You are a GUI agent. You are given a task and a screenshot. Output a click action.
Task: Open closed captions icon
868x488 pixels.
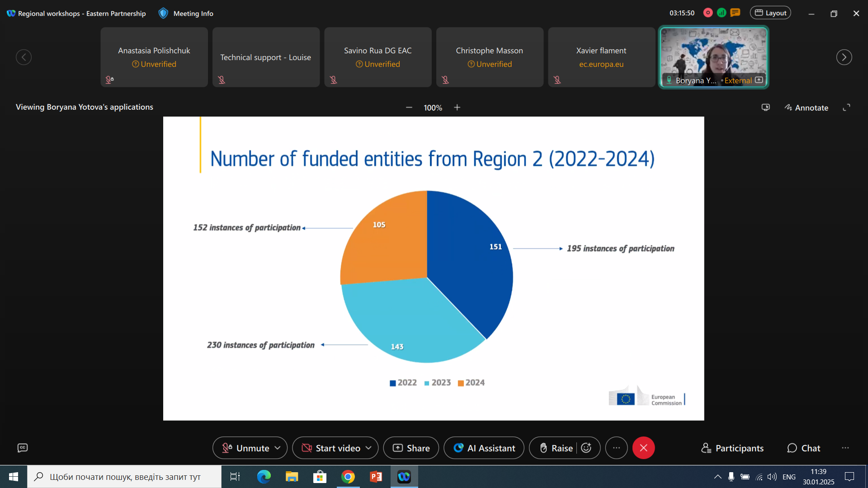pos(23,448)
